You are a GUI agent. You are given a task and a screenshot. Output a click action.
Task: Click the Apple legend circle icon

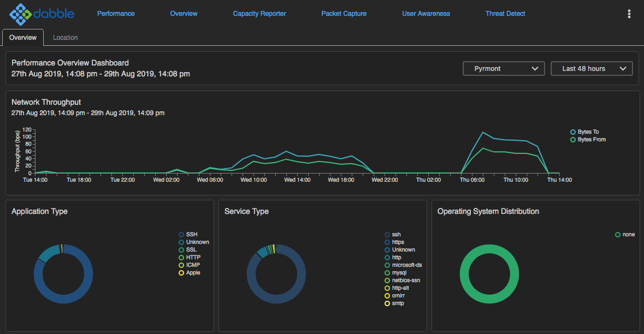tap(181, 273)
